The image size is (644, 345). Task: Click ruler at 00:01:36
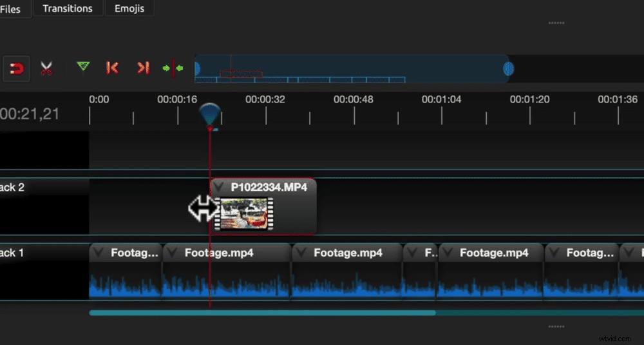pos(618,99)
